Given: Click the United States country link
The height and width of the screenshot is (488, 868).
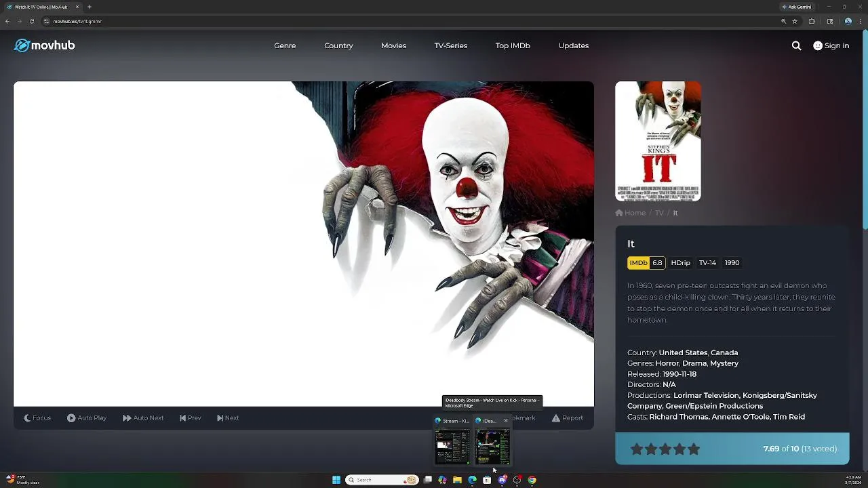Looking at the screenshot, I should tap(683, 352).
